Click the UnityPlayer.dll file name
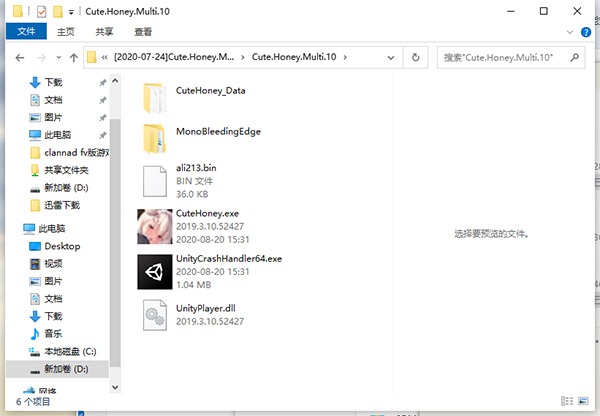This screenshot has height=416, width=600. click(x=205, y=308)
